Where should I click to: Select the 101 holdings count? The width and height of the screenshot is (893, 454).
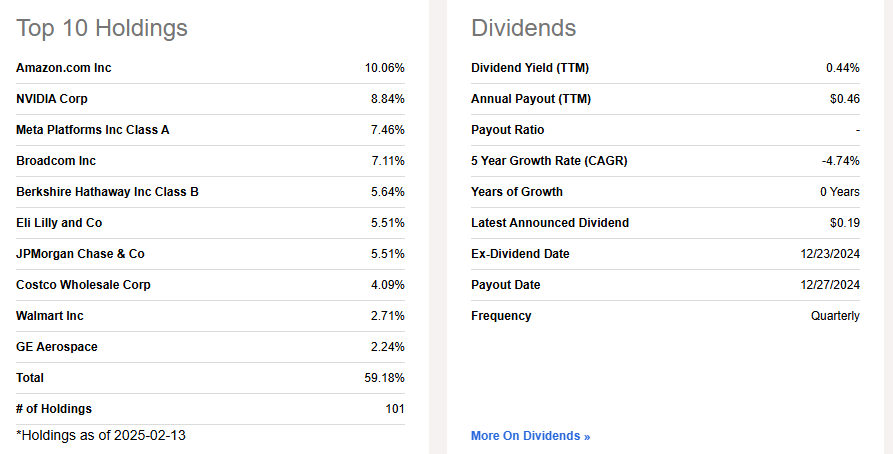pyautogui.click(x=395, y=409)
